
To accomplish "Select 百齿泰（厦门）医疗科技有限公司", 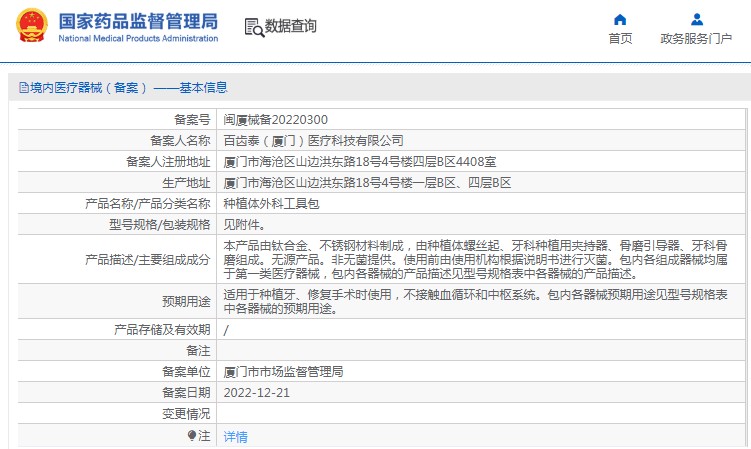I will pos(313,141).
